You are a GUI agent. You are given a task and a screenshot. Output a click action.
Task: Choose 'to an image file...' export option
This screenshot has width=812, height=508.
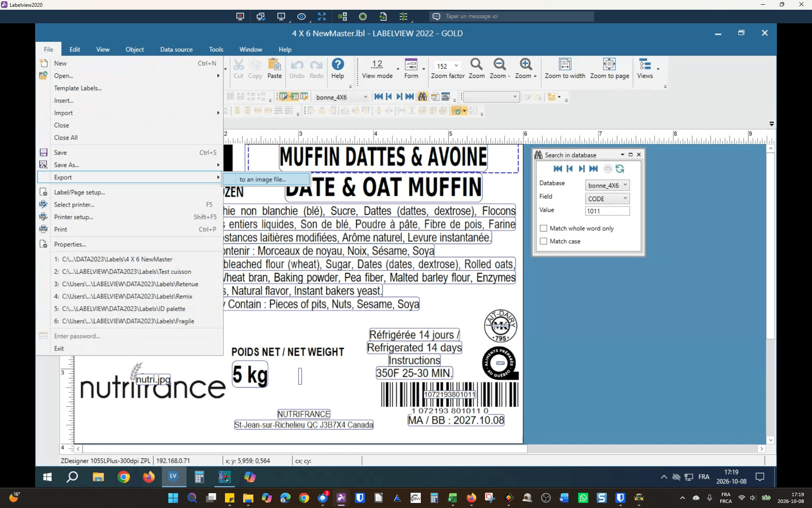tap(266, 179)
